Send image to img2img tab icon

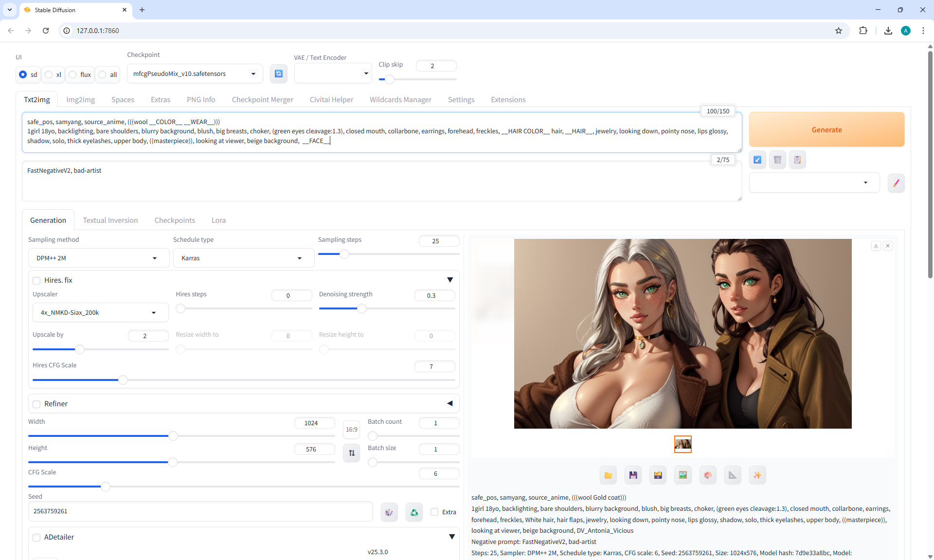pyautogui.click(x=683, y=475)
